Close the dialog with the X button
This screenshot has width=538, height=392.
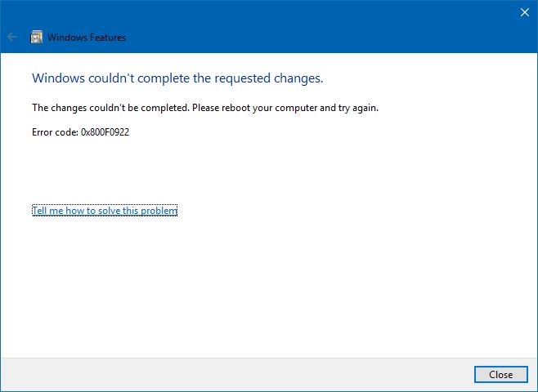tap(525, 12)
